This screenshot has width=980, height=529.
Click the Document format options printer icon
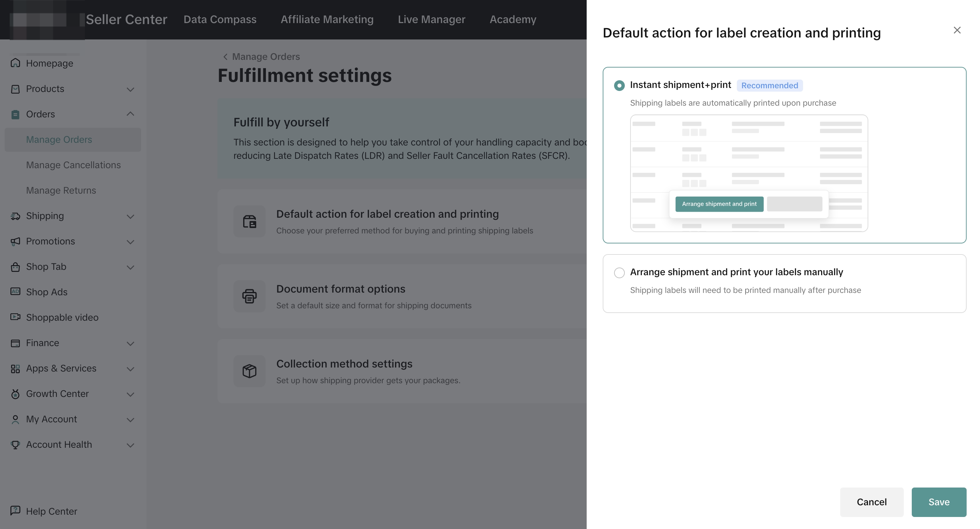[x=250, y=296]
